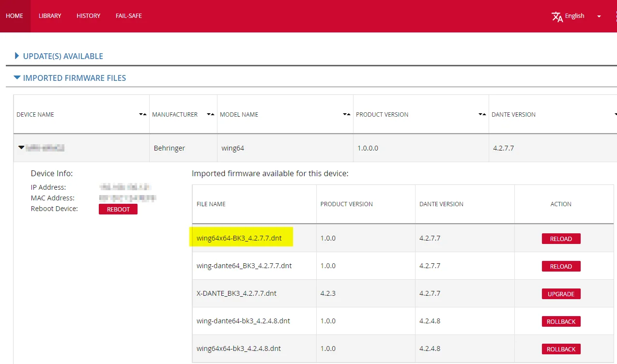Open the English language dropdown

click(x=599, y=16)
